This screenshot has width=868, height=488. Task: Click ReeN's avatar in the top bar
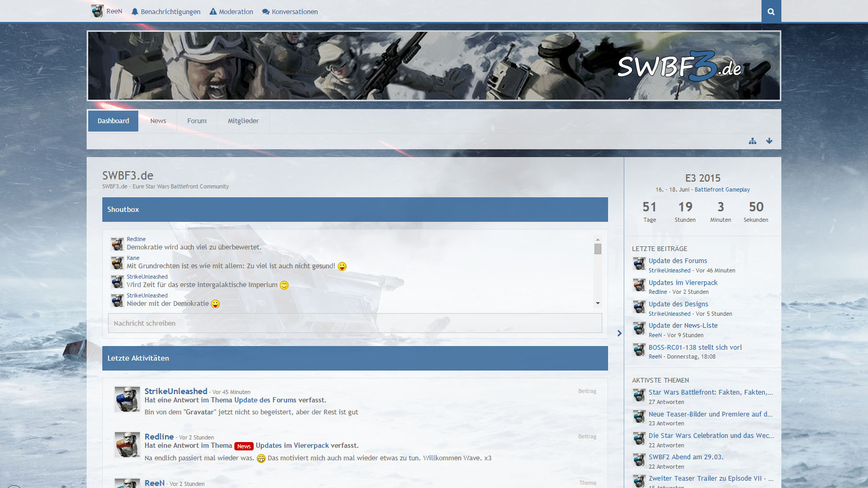97,11
